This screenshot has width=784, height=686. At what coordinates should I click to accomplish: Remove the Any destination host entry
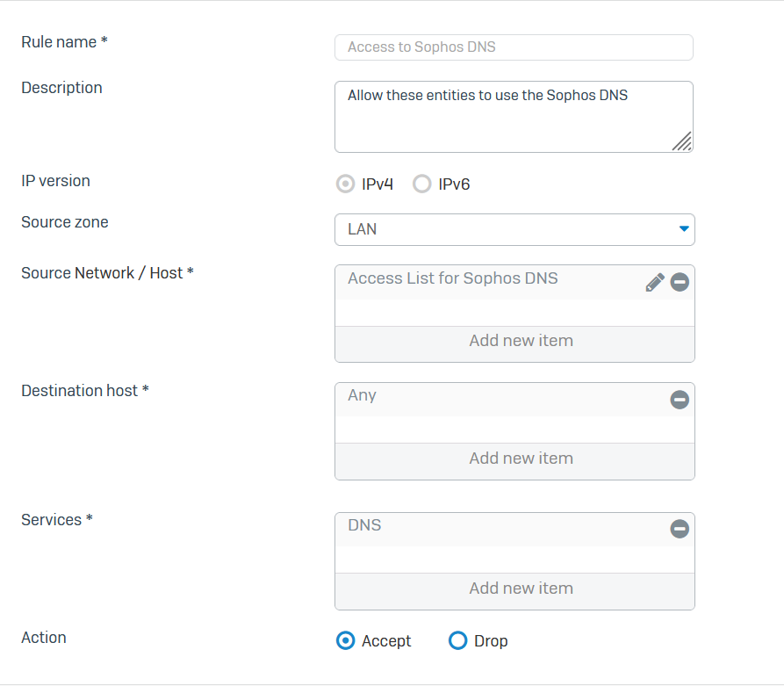680,400
